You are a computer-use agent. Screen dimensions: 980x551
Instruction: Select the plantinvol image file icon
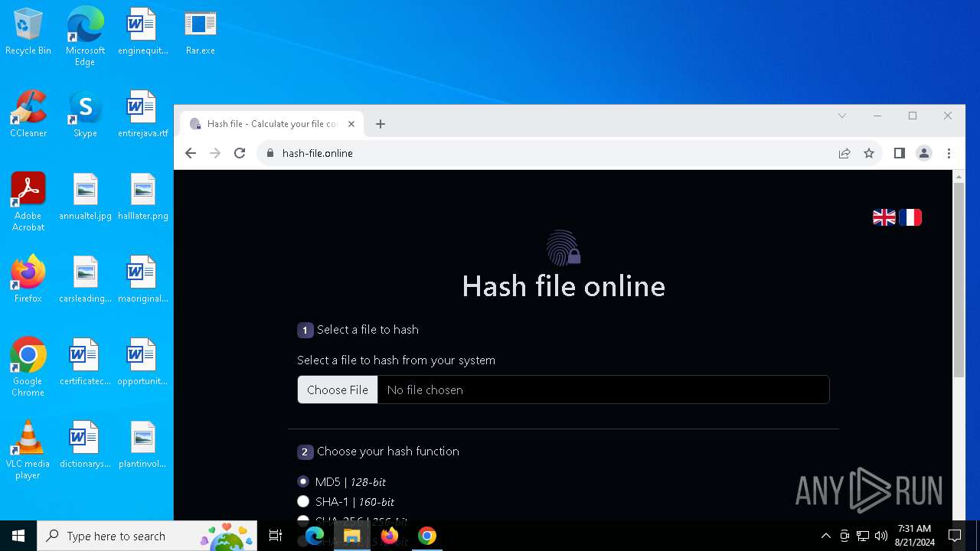pyautogui.click(x=142, y=445)
